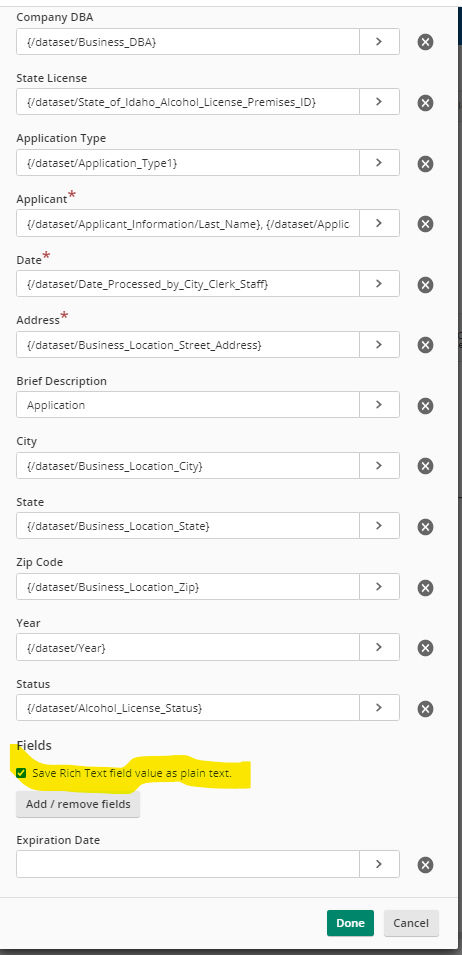
Task: Uncheck Save Rich Text as plain text
Action: pyautogui.click(x=21, y=774)
